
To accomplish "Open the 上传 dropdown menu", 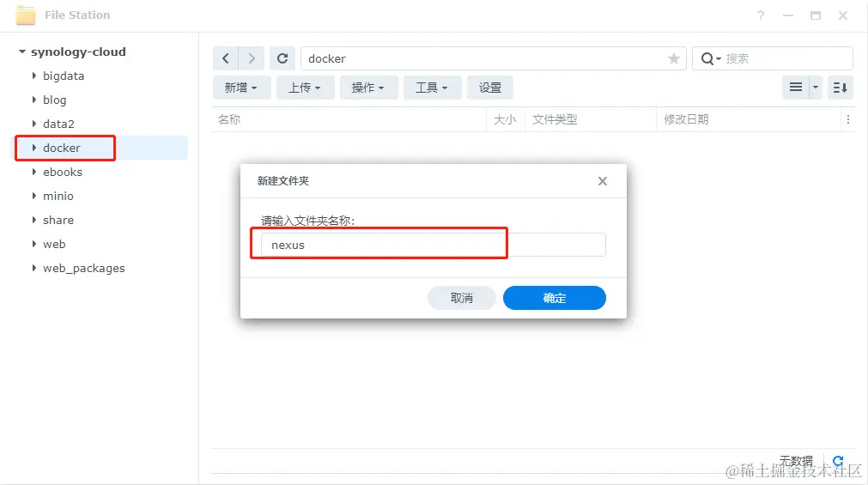I will point(305,88).
